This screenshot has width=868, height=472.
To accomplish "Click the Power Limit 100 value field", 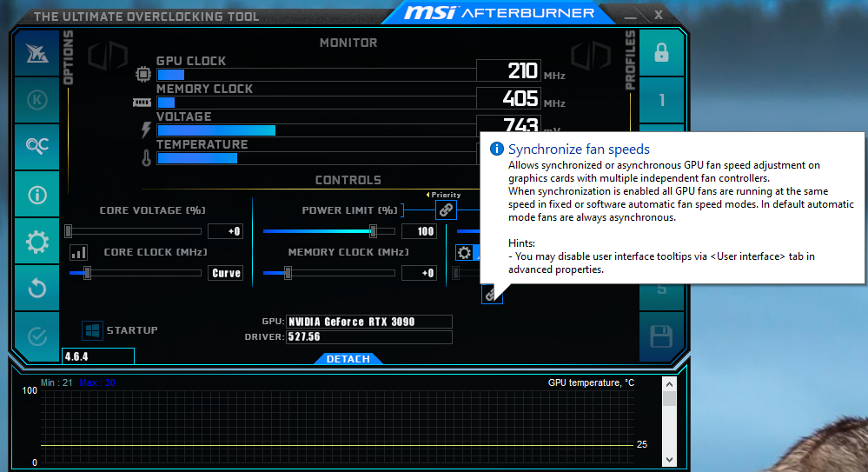I will pyautogui.click(x=419, y=231).
